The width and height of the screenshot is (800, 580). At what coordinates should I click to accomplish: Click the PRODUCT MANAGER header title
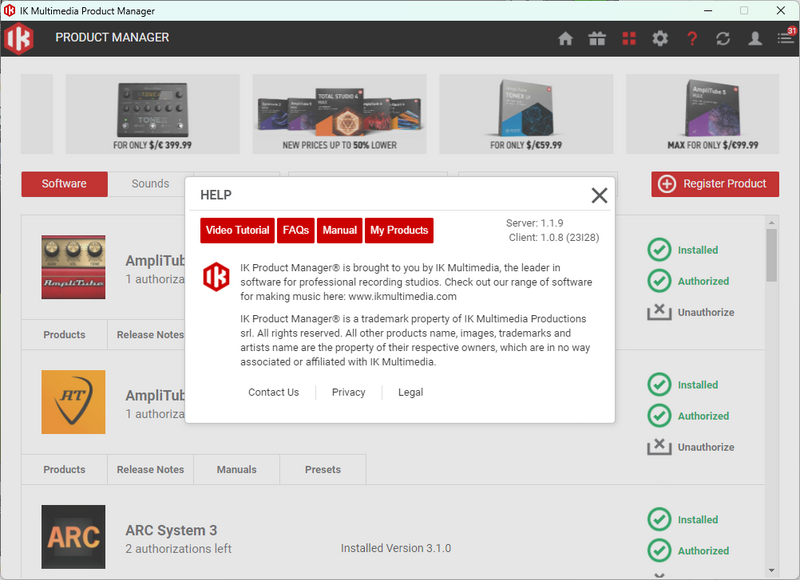[x=112, y=38]
